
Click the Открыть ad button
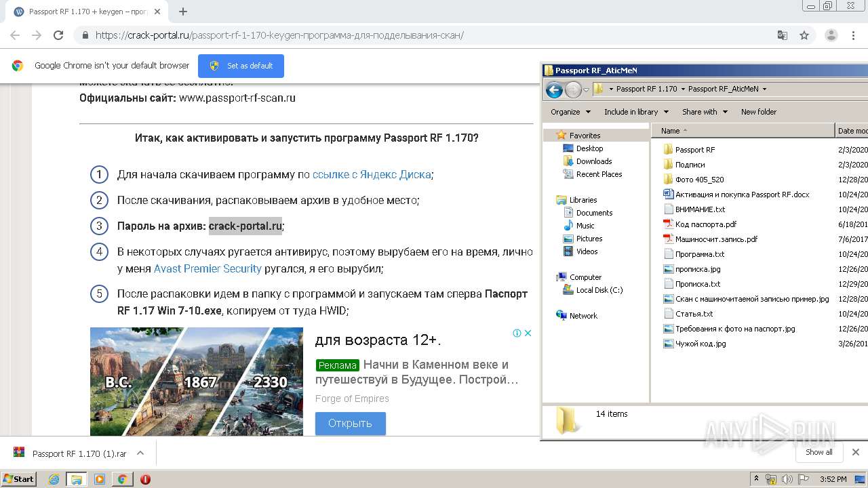(x=350, y=423)
